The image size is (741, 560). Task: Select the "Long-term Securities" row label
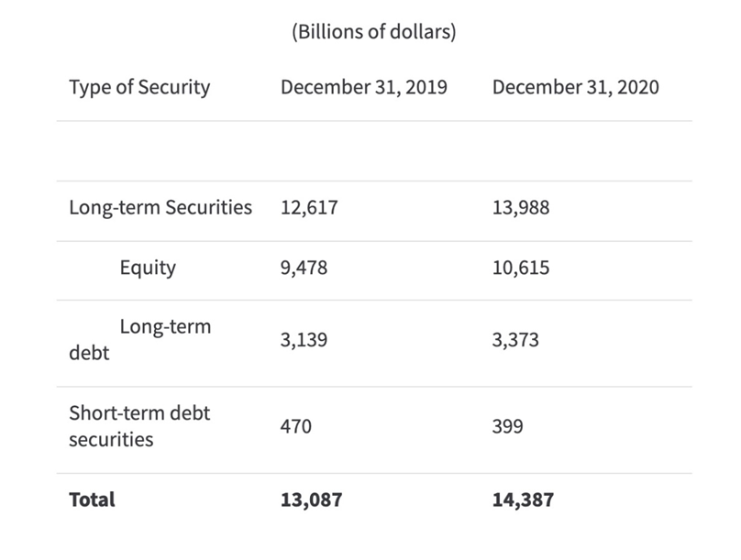click(160, 207)
